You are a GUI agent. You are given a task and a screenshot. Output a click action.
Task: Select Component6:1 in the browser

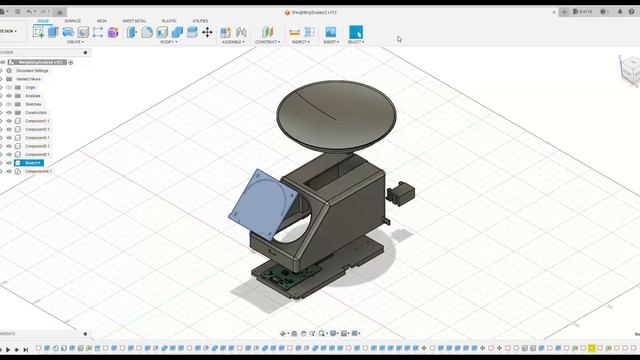pyautogui.click(x=37, y=155)
